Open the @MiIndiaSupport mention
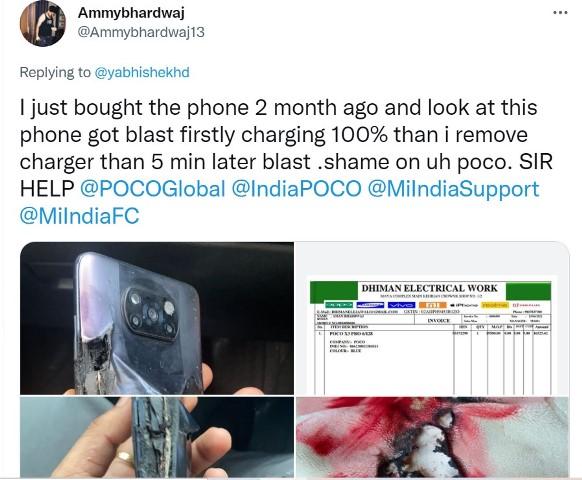 pos(453,189)
